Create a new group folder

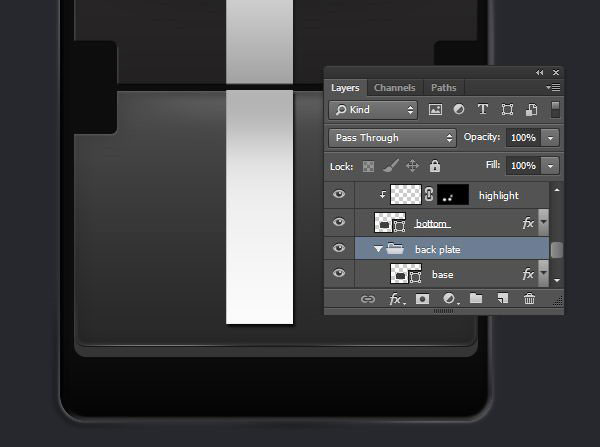click(476, 298)
